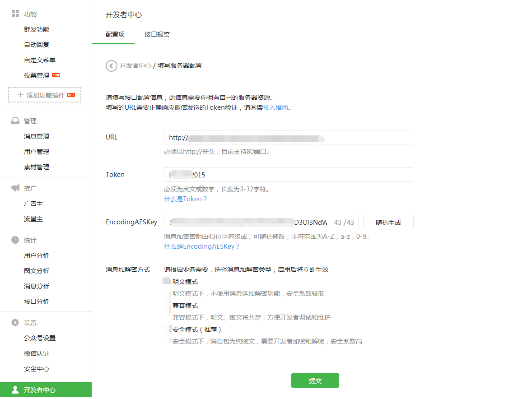This screenshot has width=532, height=399.
Task: Open 消息管理 in sidebar
Action: tap(37, 136)
